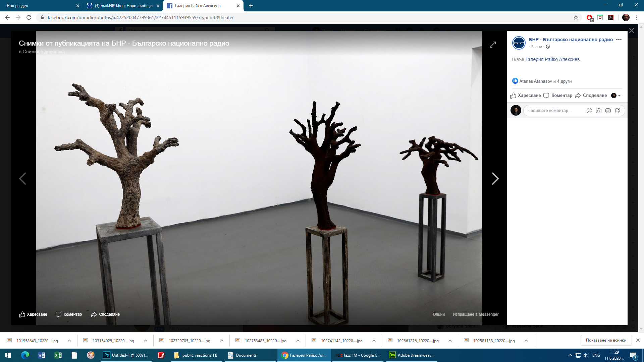This screenshot has width=644, height=362.
Task: Switch to Photoshop Untitled-1 window
Action: [x=126, y=355]
